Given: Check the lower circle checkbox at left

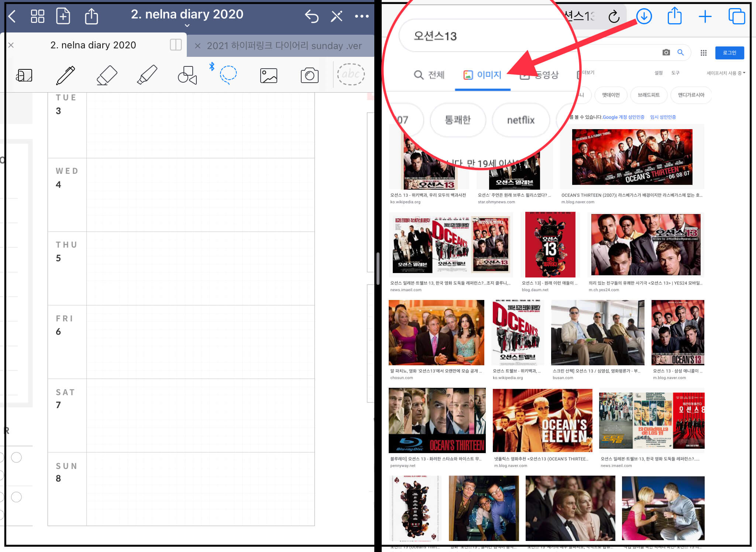Looking at the screenshot, I should [16, 497].
